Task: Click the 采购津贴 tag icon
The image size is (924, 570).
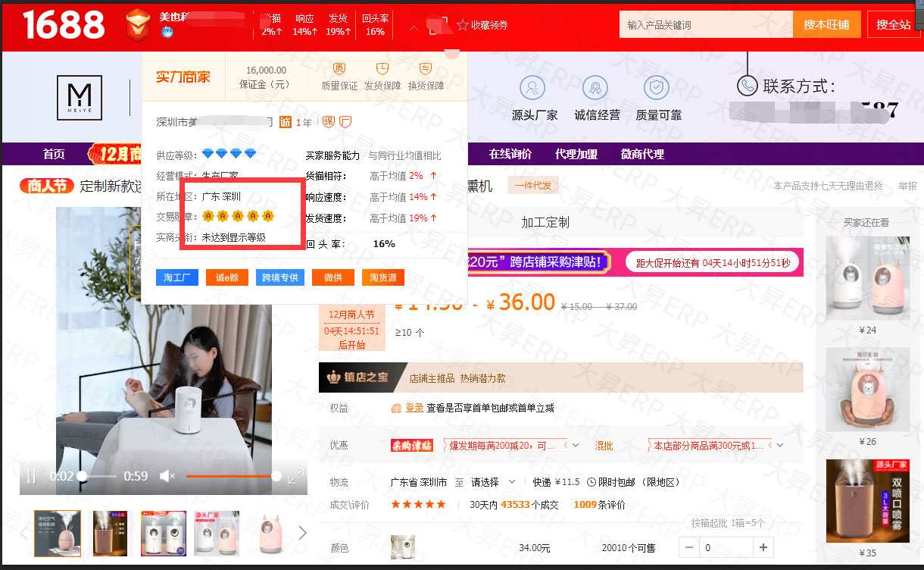Action: 411,446
